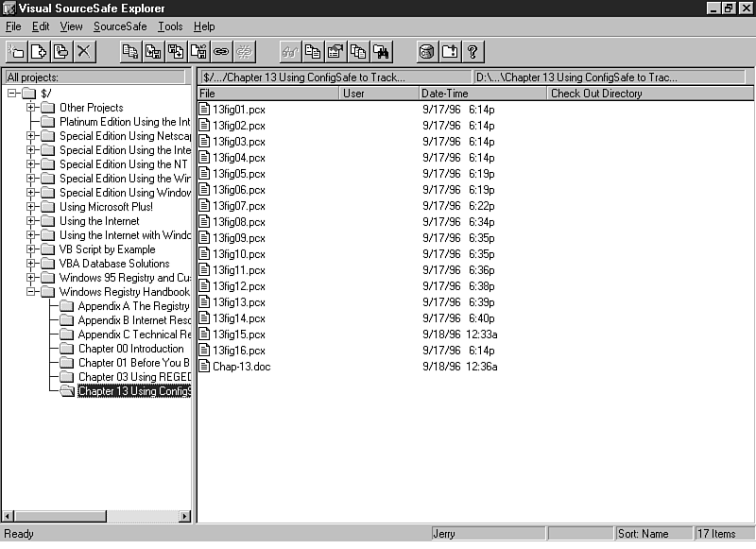Select the Chapter 01 Before You B project
756x549 pixels.
click(x=133, y=363)
